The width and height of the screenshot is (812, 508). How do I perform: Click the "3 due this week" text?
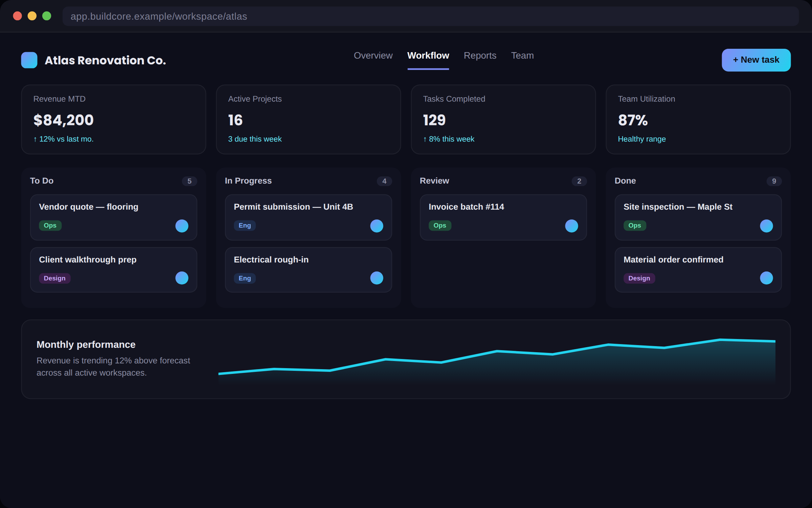[255, 139]
